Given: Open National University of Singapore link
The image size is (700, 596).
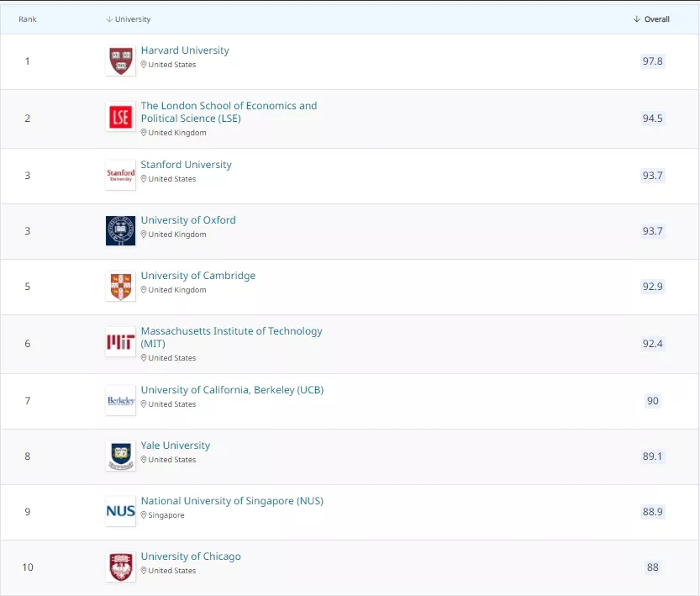Looking at the screenshot, I should click(x=232, y=501).
